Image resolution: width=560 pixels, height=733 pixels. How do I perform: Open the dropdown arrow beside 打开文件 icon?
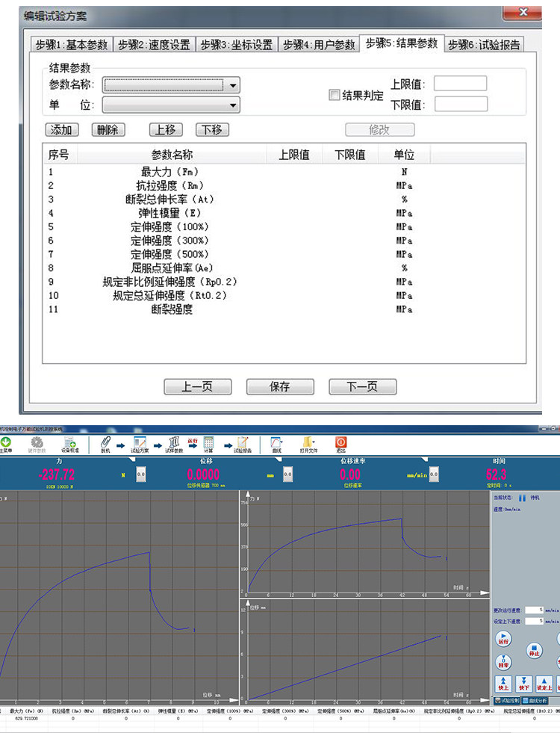pos(314,442)
